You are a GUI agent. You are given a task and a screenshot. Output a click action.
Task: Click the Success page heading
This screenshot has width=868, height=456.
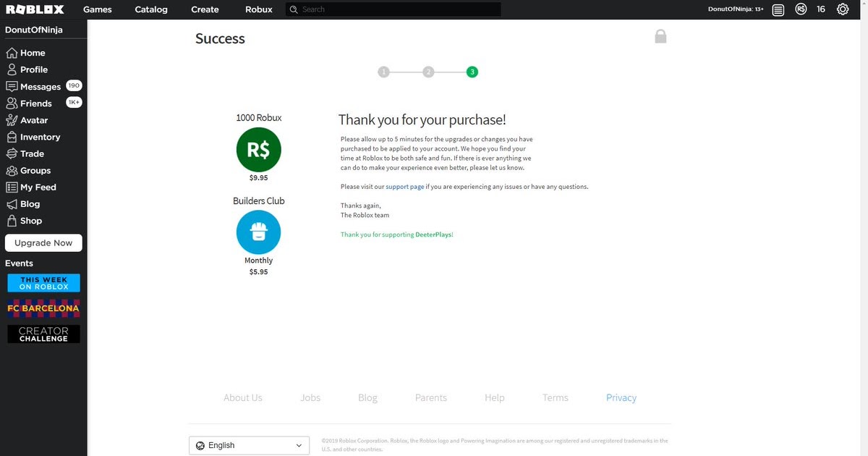220,38
